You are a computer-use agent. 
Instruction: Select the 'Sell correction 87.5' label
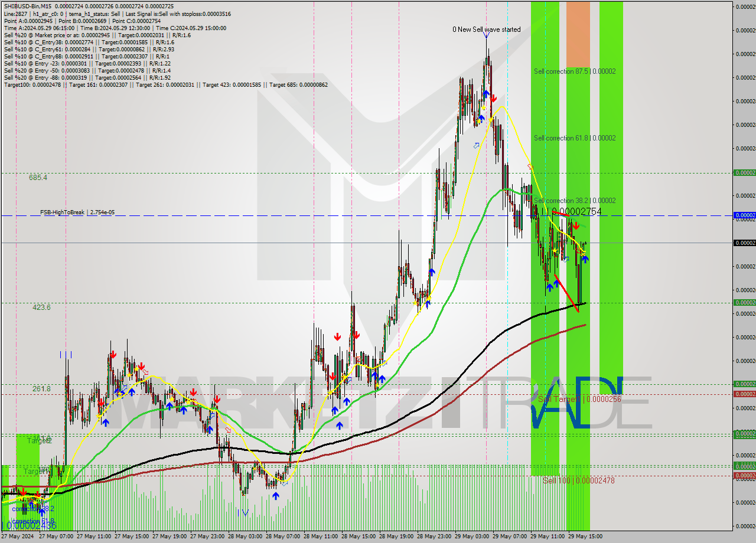click(575, 71)
